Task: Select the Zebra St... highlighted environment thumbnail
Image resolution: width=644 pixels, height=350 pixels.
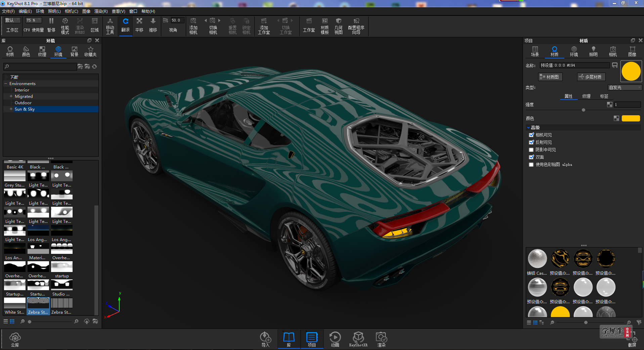Action: [x=38, y=306]
